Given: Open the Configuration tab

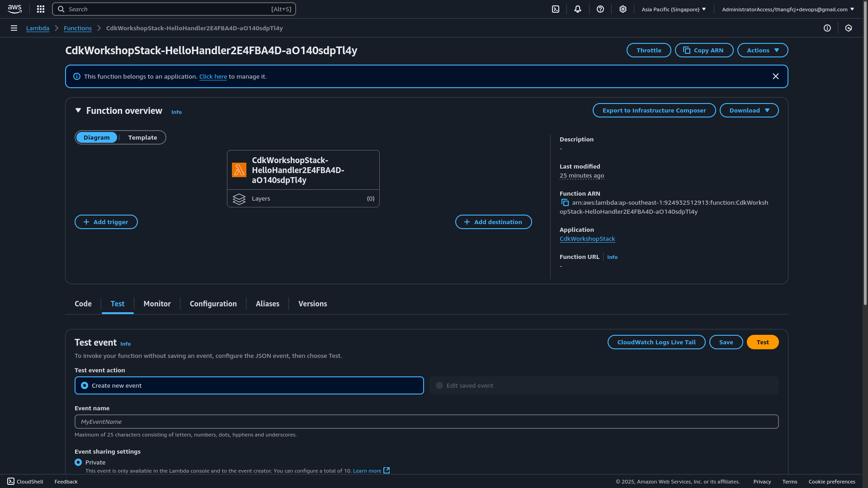Looking at the screenshot, I should [x=213, y=304].
